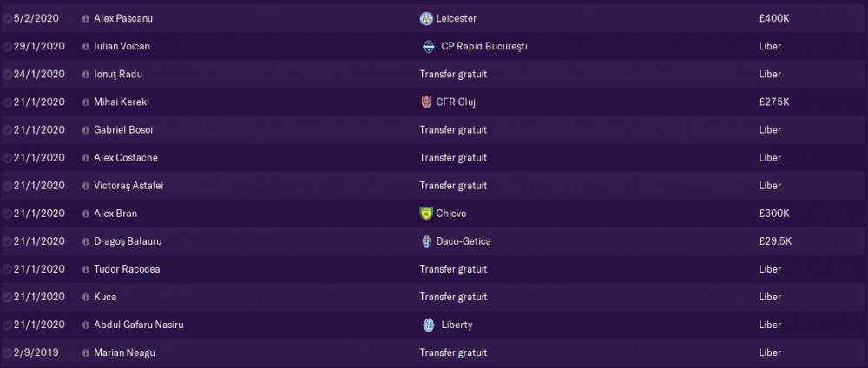The height and width of the screenshot is (368, 868).
Task: Click info icon next to Kuca
Action: click(85, 297)
